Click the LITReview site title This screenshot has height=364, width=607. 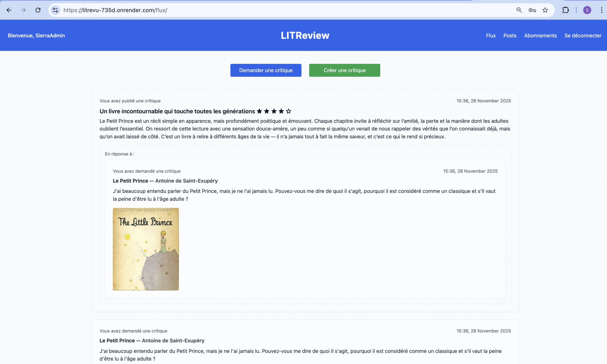click(305, 35)
